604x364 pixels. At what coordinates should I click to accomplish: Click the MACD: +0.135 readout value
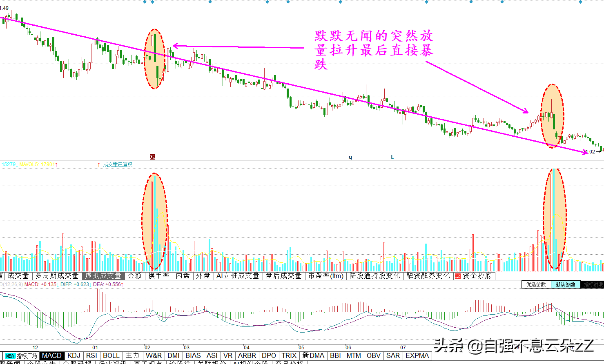[x=40, y=284]
